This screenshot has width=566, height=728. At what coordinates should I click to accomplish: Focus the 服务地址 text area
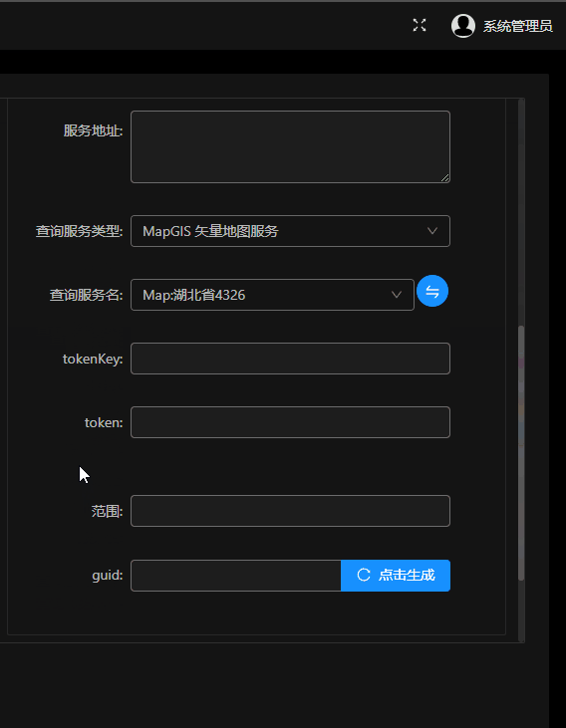tap(290, 146)
